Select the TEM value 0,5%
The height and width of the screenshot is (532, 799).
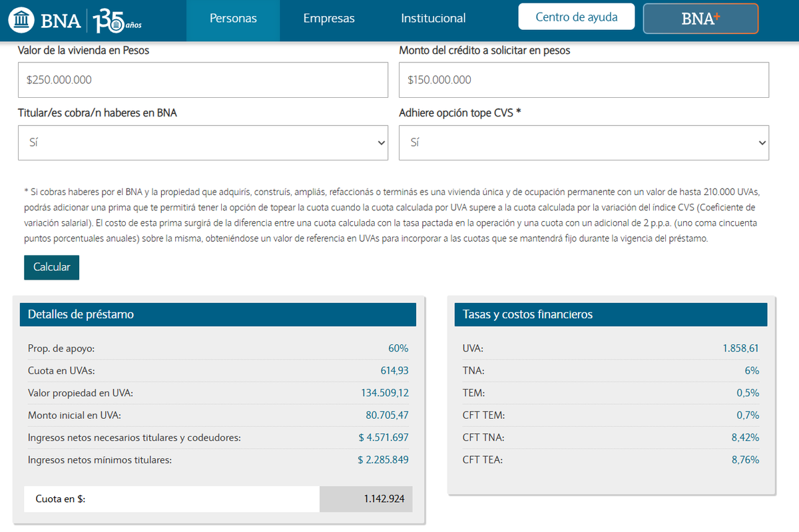coord(748,393)
